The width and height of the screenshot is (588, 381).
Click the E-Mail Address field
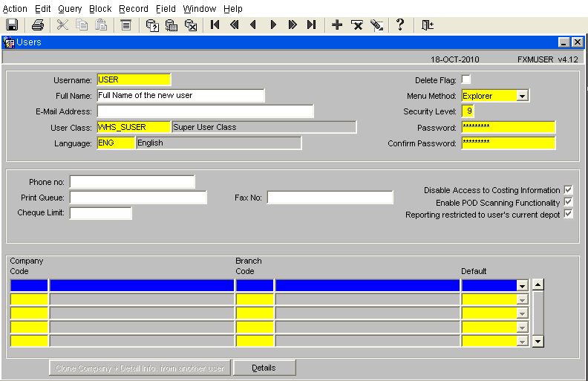pos(205,111)
